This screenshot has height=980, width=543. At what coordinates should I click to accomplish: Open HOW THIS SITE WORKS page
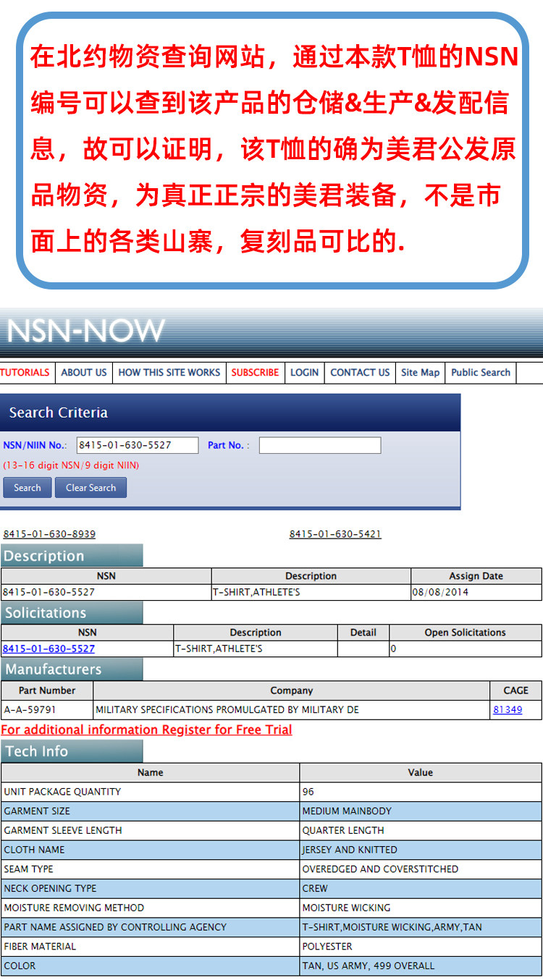[169, 373]
